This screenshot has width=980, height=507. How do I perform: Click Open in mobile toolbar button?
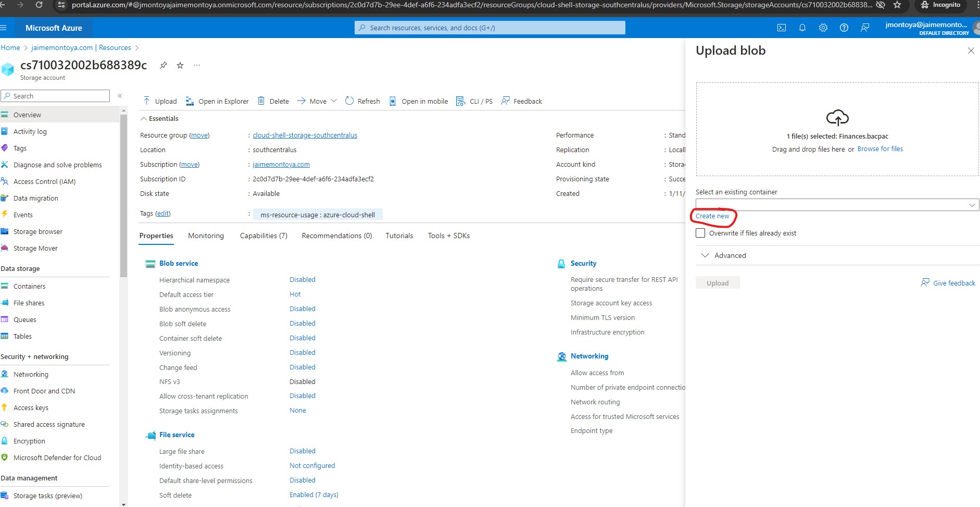(418, 101)
